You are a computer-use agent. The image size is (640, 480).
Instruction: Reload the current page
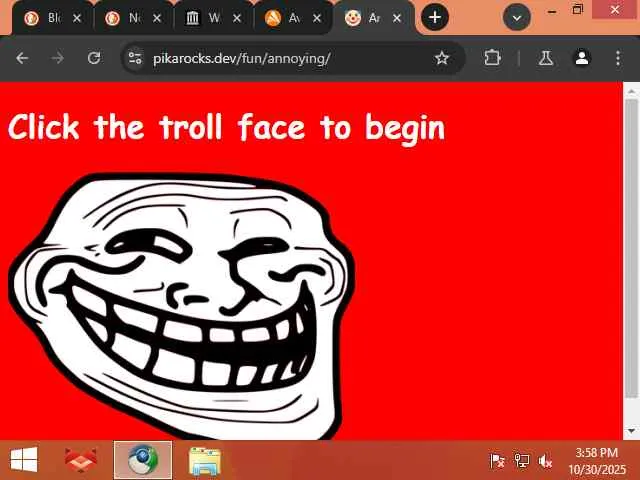click(94, 58)
